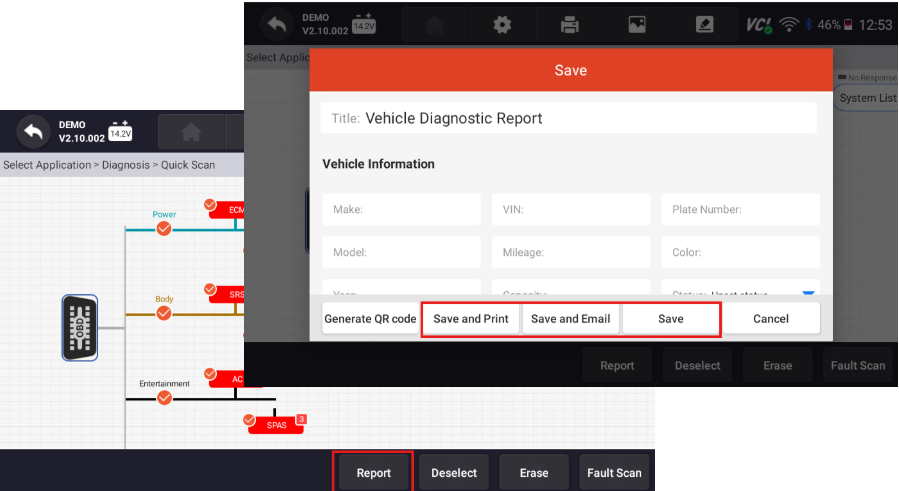The height and width of the screenshot is (491, 899).
Task: Click Save and Email button
Action: tap(570, 319)
